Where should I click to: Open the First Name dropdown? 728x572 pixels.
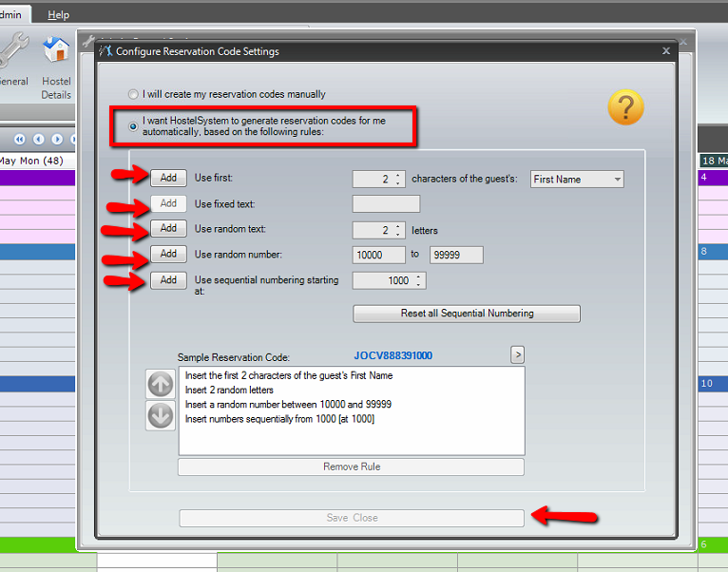pyautogui.click(x=577, y=180)
